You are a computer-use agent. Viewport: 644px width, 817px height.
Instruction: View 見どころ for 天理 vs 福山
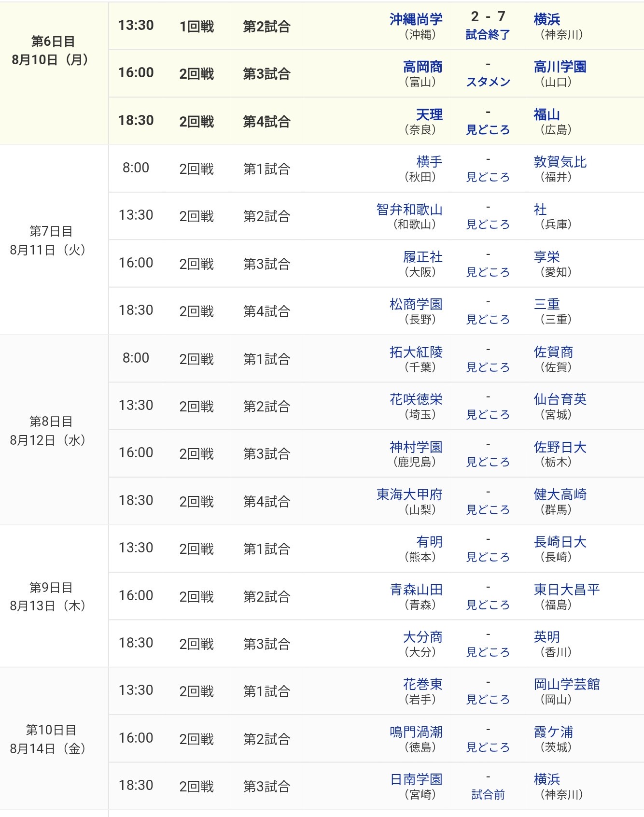(x=488, y=130)
